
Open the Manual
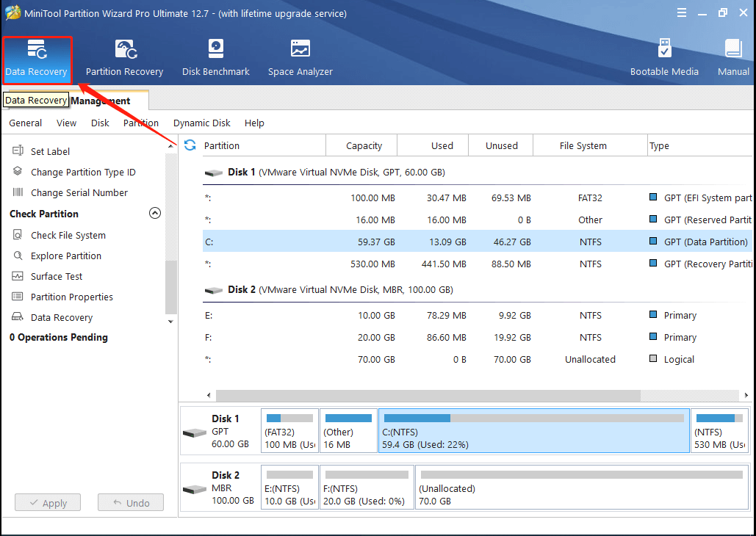[733, 59]
